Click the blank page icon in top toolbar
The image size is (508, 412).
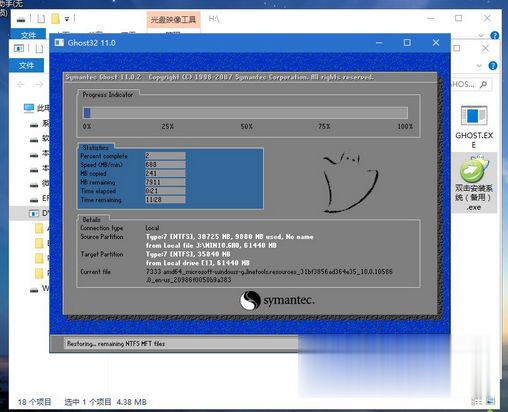(x=41, y=19)
